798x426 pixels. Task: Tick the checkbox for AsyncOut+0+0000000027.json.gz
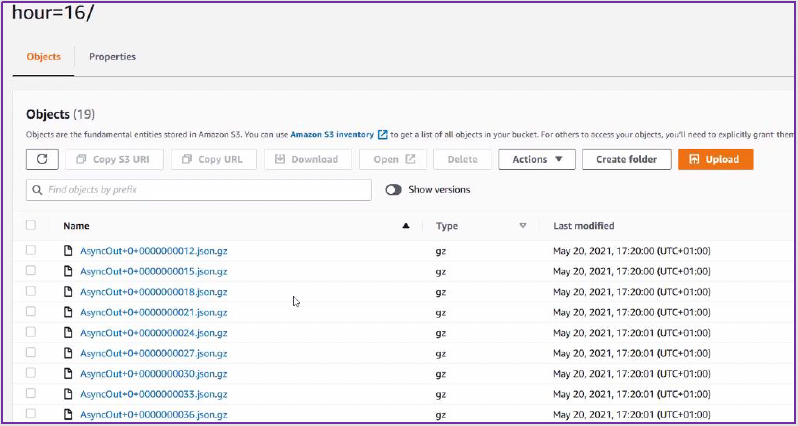(31, 353)
